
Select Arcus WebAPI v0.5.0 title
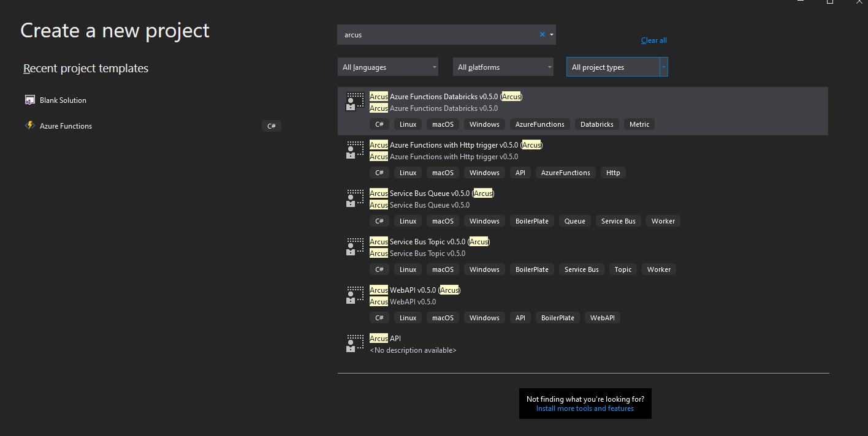pos(415,290)
